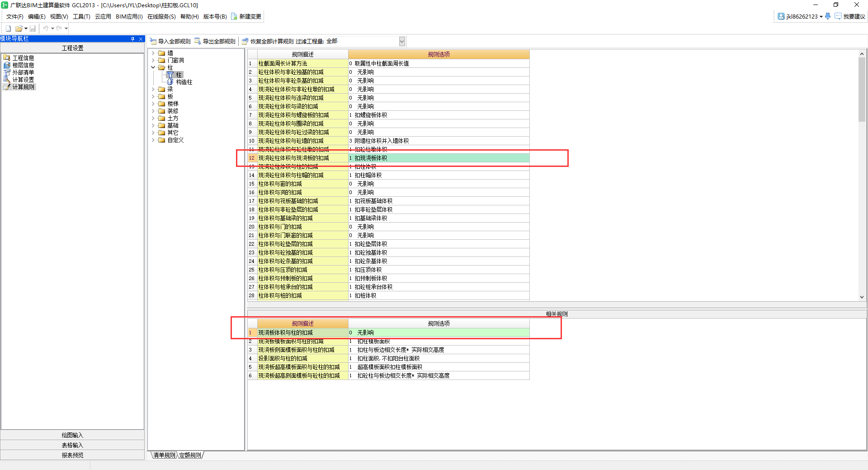868x470 pixels.
Task: Open the 版本号(B) menu
Action: pos(215,17)
